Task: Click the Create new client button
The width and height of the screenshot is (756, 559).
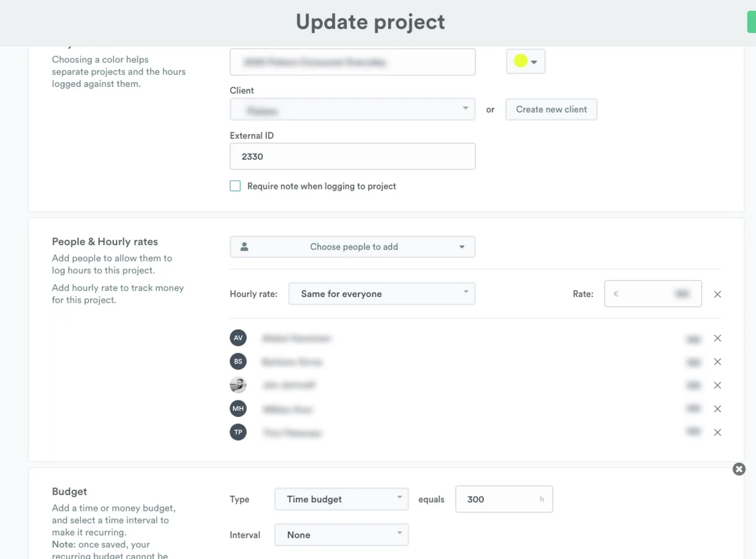Action: coord(551,110)
